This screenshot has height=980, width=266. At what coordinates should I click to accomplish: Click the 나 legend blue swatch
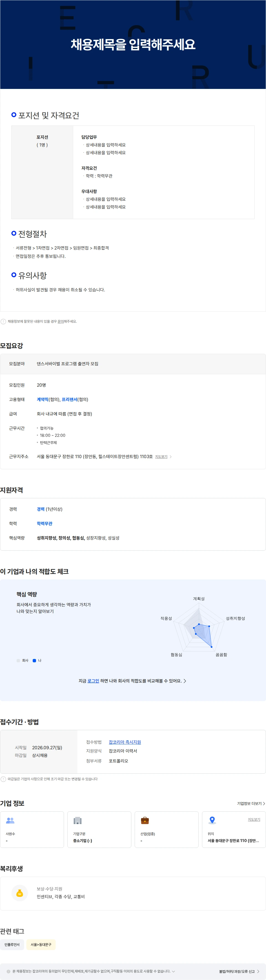coord(34,660)
